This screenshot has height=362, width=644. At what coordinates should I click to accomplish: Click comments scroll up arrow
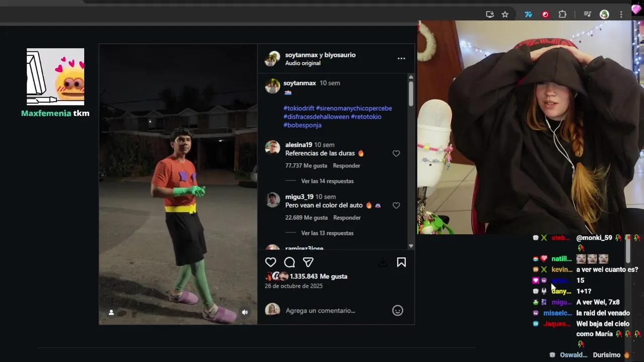(x=411, y=77)
